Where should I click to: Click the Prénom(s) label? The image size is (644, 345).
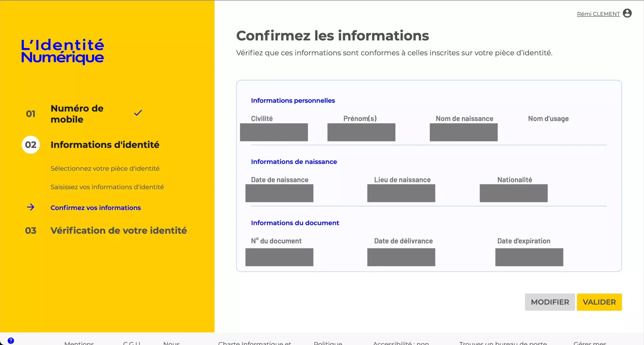pyautogui.click(x=360, y=118)
